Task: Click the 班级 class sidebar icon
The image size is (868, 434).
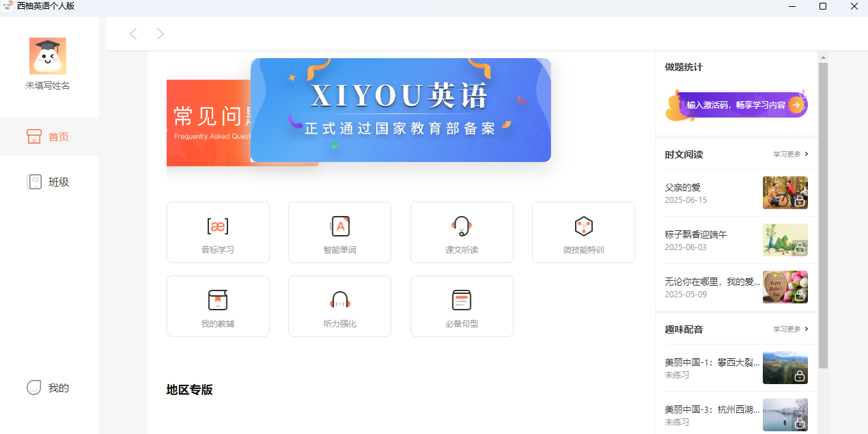Action: click(x=34, y=182)
